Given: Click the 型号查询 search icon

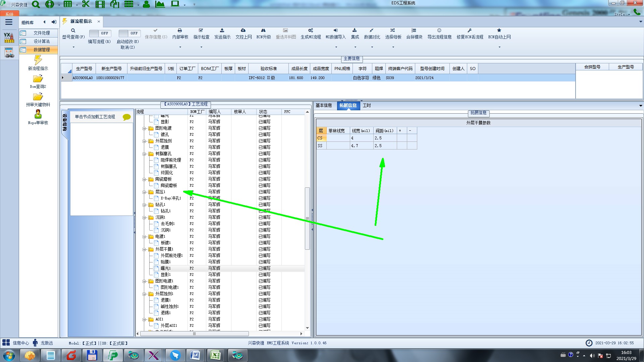Looking at the screenshot, I should [73, 31].
